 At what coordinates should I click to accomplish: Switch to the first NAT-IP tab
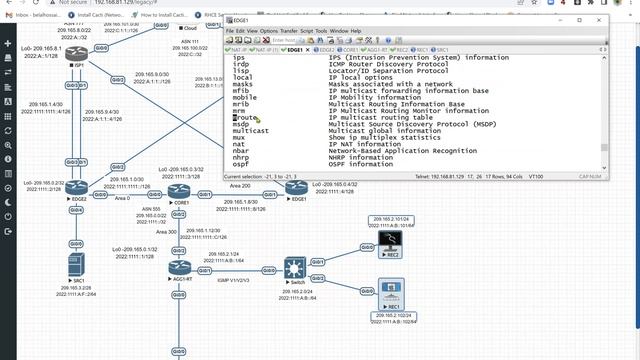pos(236,50)
